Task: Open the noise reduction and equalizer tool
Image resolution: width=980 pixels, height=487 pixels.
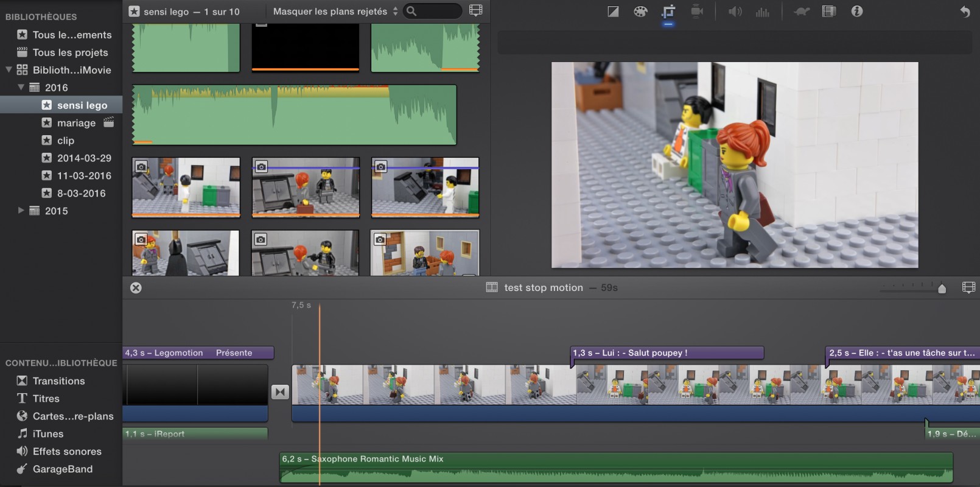Action: point(763,12)
